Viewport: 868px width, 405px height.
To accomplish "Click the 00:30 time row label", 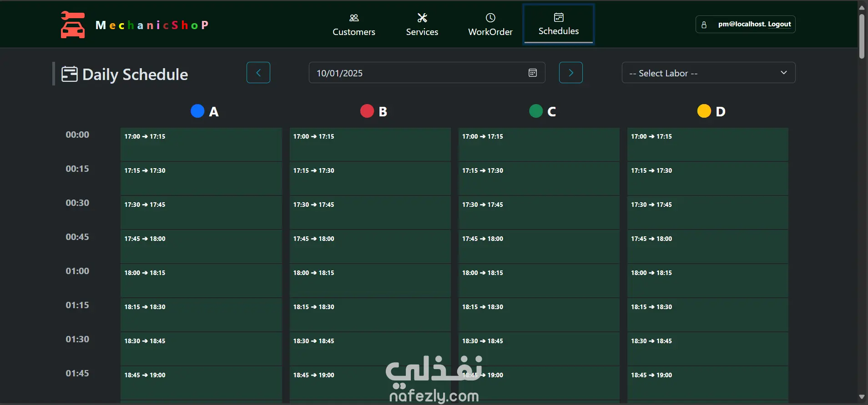I will click(77, 203).
